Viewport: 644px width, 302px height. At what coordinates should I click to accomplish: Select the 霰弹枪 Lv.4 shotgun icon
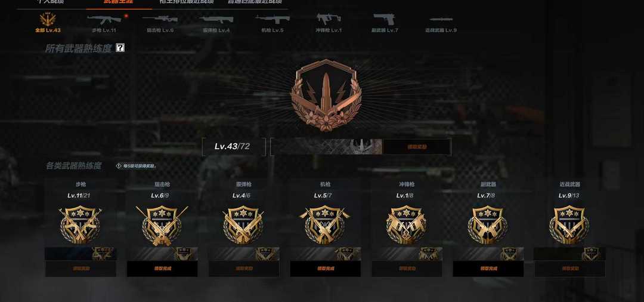click(216, 19)
